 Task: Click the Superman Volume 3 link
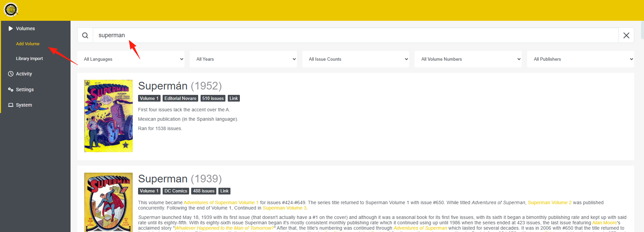(x=285, y=208)
